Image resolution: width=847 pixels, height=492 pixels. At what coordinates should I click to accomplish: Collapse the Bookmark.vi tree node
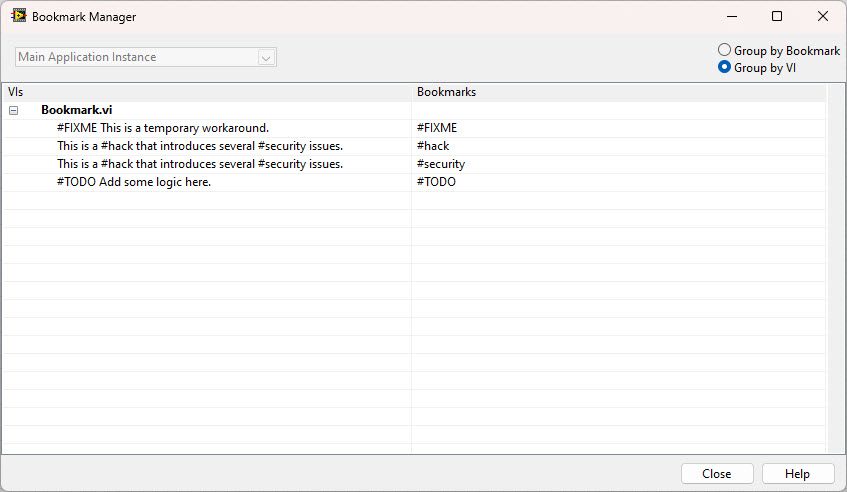point(14,110)
